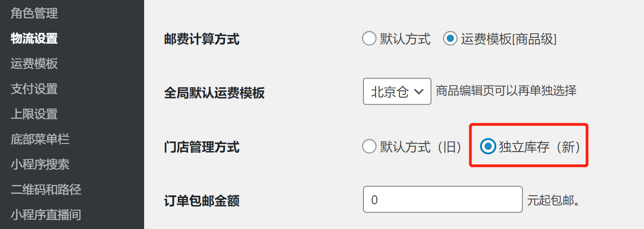Open 支付设置 from the sidebar
Screen dimensions: 644x229
(x=34, y=89)
